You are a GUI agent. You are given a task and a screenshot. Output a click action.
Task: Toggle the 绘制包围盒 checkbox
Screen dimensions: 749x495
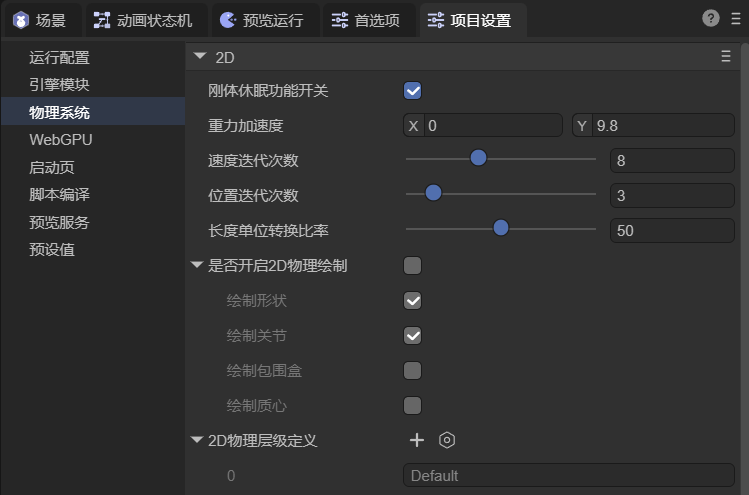pos(412,371)
